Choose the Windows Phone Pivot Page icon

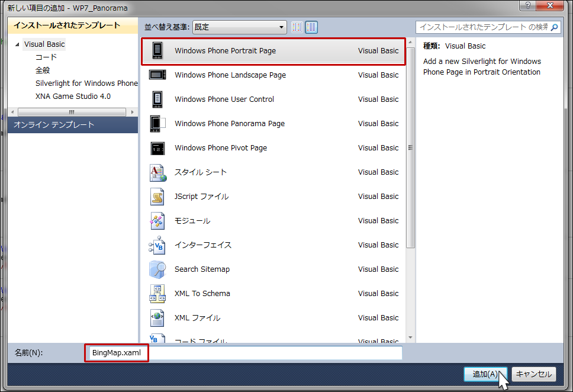157,148
